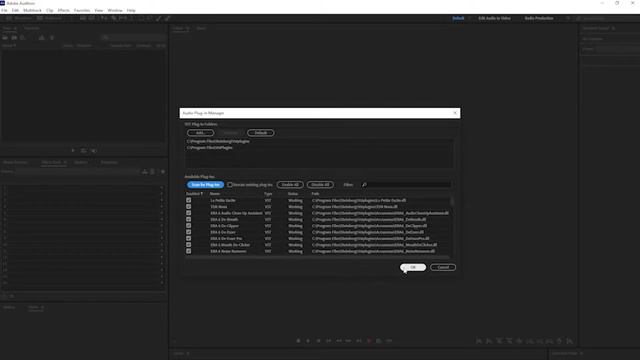Click the Skip Selection transport icon
The image size is (640, 360).
pyautogui.click(x=389, y=341)
